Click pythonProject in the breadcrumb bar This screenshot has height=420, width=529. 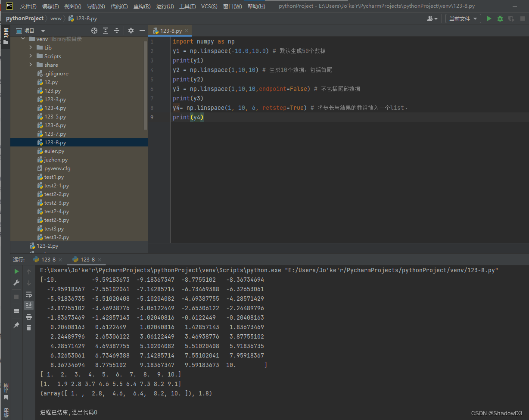tap(25, 19)
